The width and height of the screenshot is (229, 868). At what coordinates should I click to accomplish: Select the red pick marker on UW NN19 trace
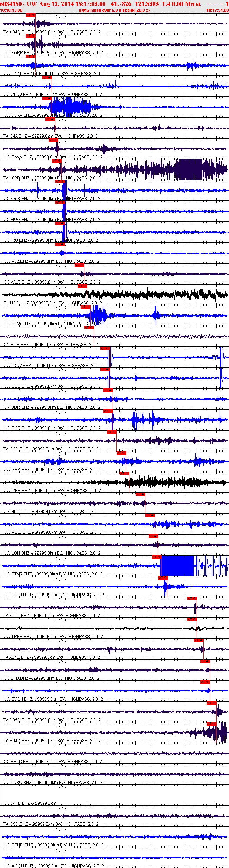(31, 57)
